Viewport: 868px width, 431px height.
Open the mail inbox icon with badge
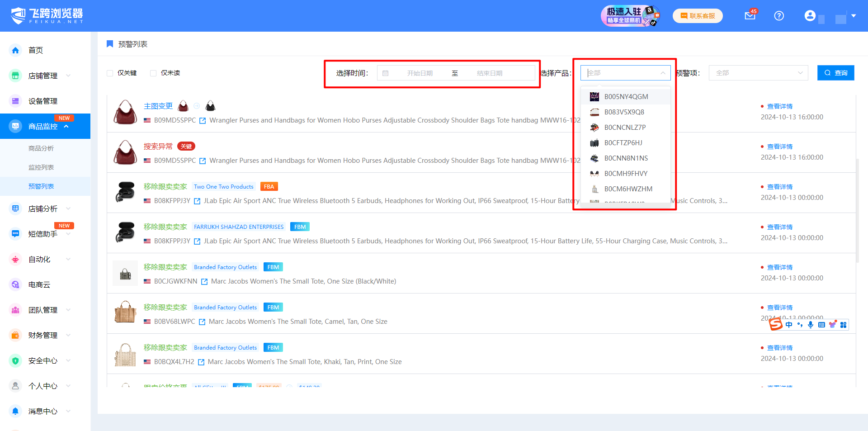750,16
